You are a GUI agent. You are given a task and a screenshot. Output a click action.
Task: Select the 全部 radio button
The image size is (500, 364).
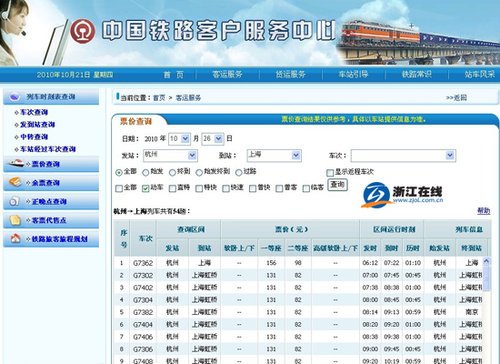(119, 172)
